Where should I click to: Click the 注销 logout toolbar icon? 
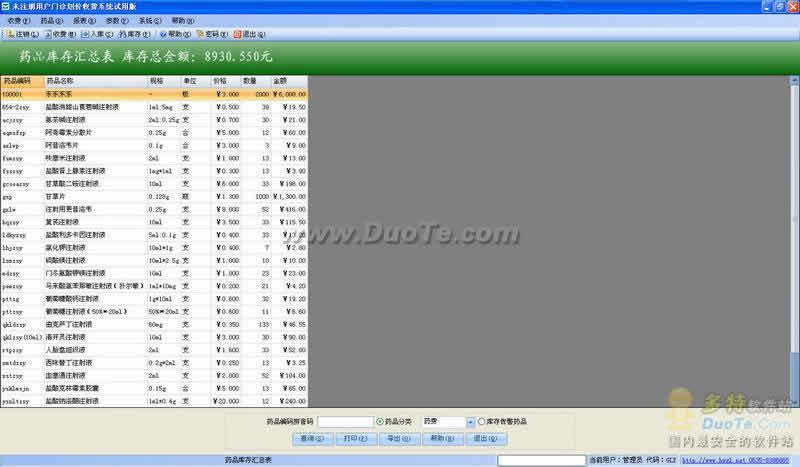click(22, 34)
